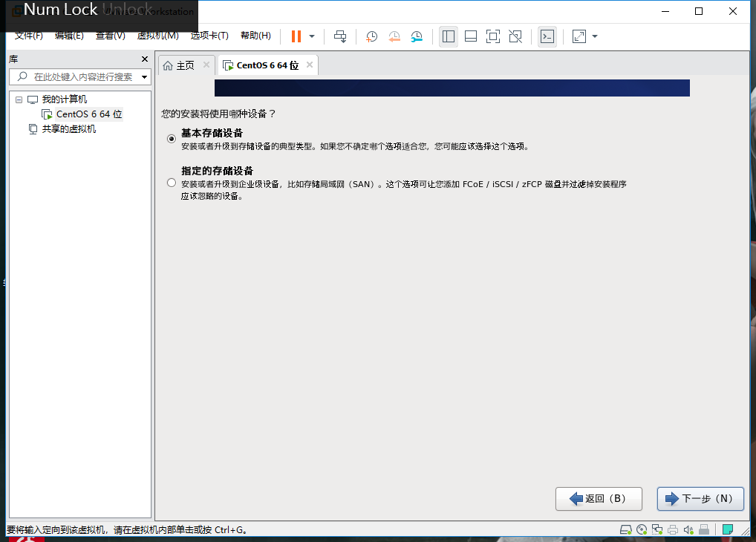Open the 查看(V) menu
This screenshot has height=542, width=756.
coord(111,36)
